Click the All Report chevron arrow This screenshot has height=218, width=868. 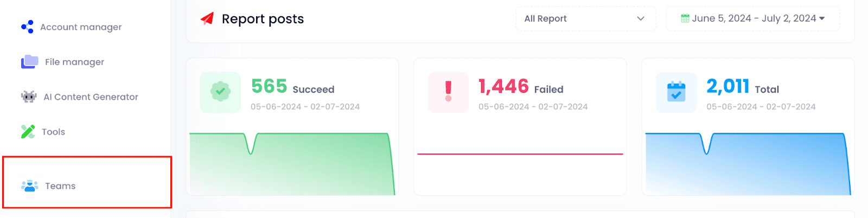coord(641,18)
